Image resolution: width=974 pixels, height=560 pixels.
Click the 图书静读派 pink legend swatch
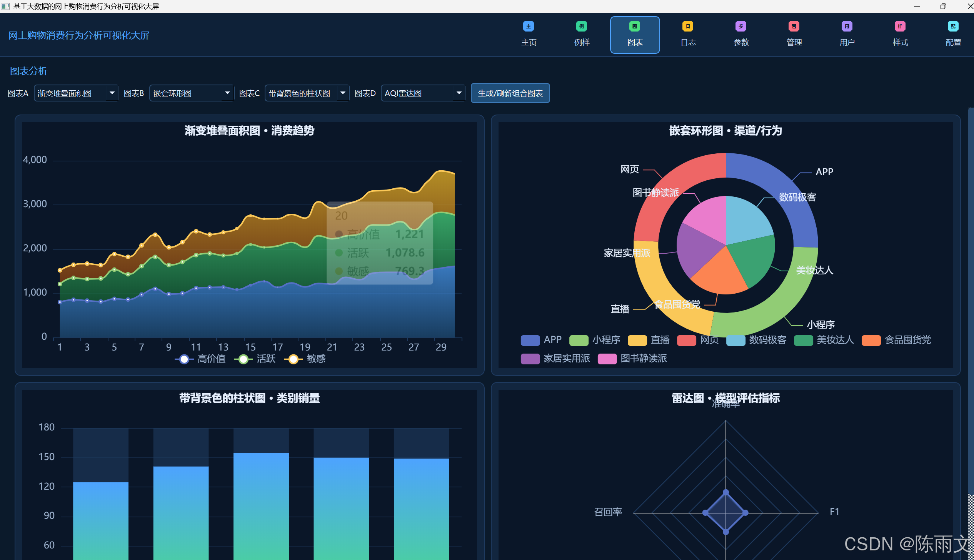coord(607,359)
